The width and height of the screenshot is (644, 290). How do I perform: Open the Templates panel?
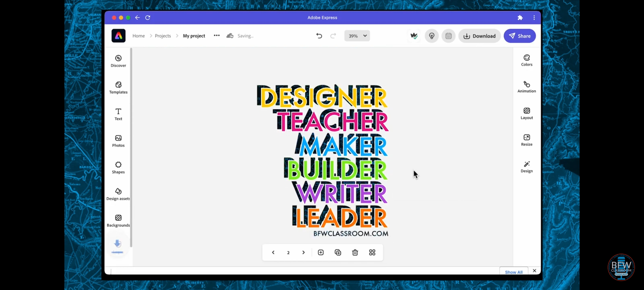tap(118, 87)
